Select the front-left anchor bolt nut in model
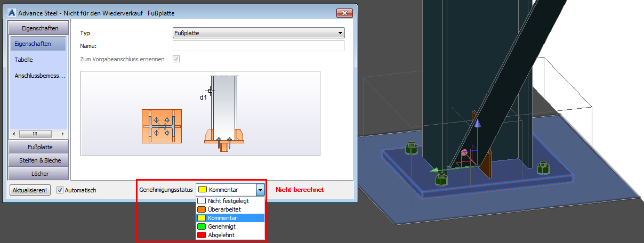The height and width of the screenshot is (243, 644). coord(442,178)
